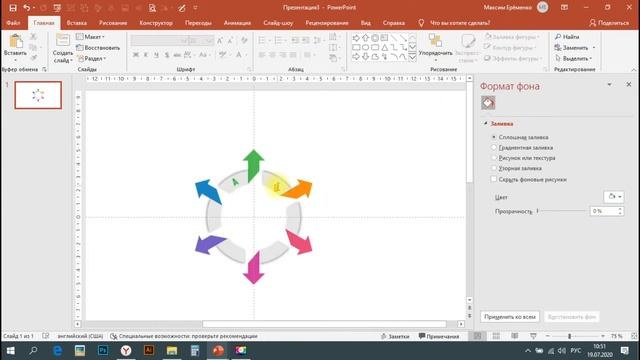This screenshot has width=640, height=360.
Task: Open Notes (Заметки) in status bar
Action: (395, 336)
